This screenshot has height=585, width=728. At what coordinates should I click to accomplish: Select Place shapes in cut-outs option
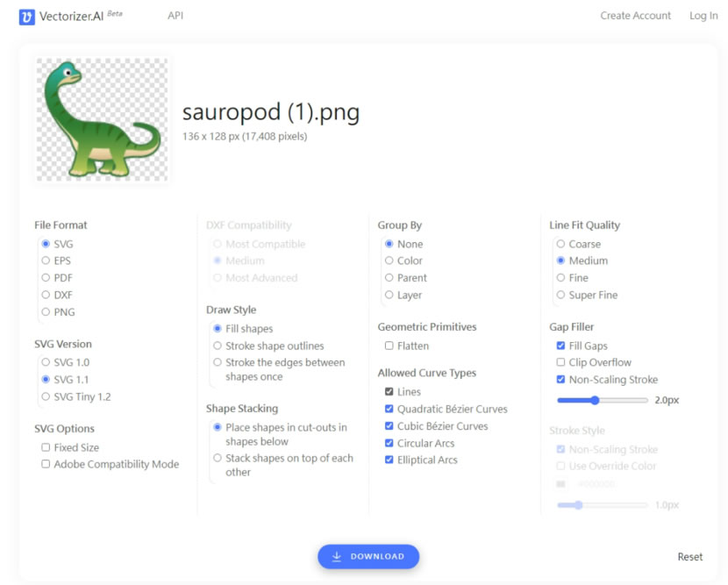click(218, 427)
